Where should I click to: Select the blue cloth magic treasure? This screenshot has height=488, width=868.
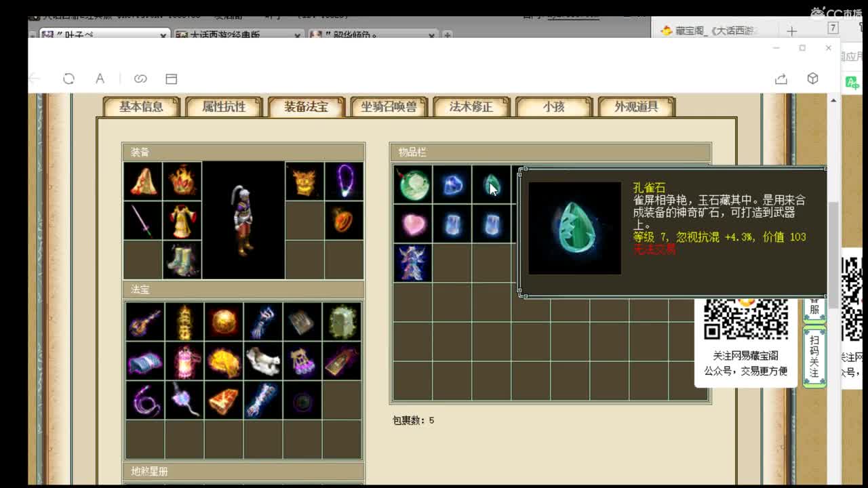point(145,361)
